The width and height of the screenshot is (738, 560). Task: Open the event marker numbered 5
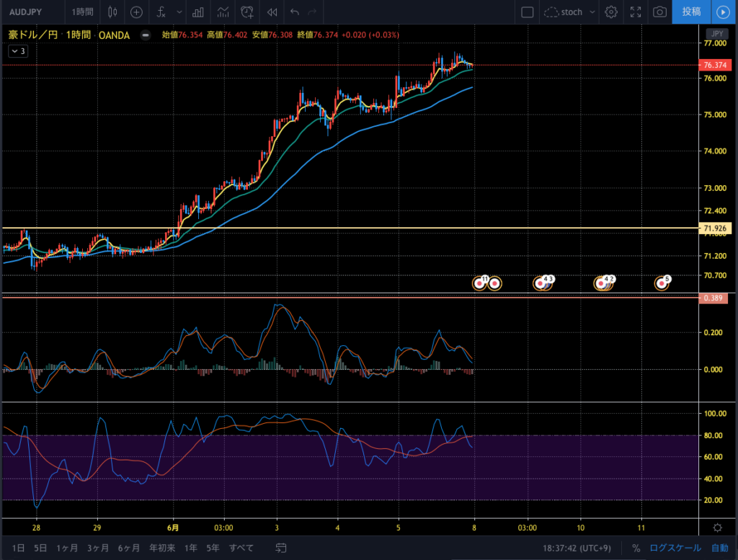point(662,283)
